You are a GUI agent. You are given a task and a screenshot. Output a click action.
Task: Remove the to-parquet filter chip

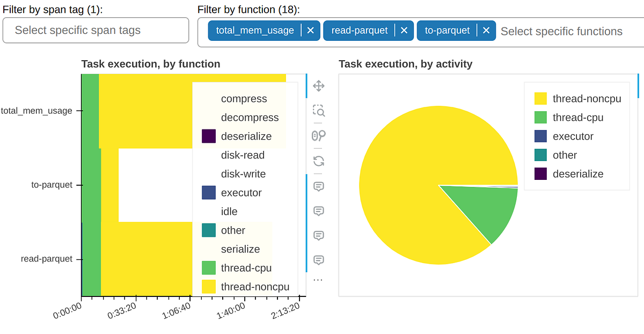[x=486, y=30]
